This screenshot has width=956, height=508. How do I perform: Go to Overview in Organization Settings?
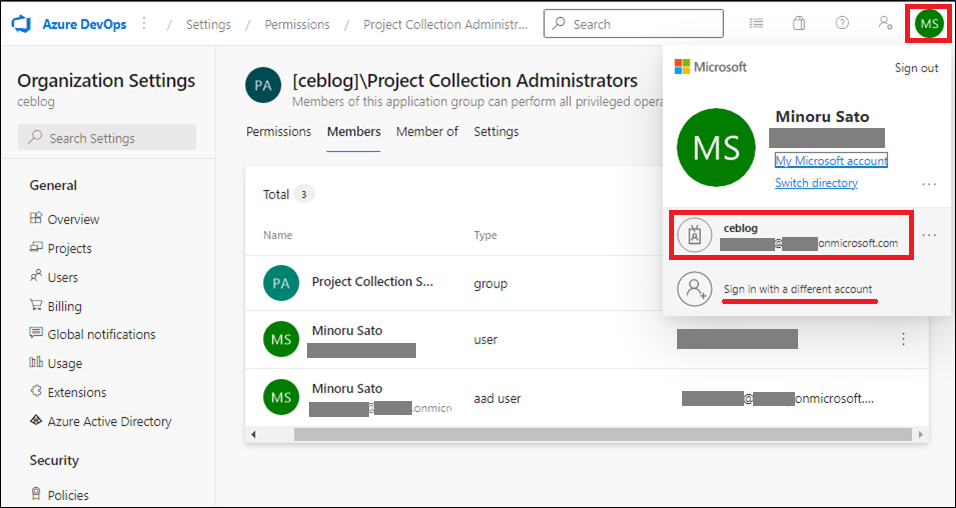coord(73,219)
